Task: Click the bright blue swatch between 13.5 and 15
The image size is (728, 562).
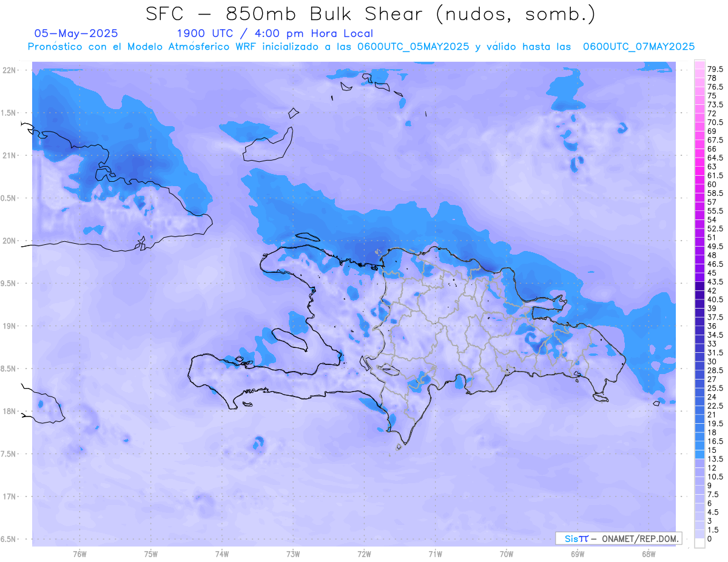Action: (699, 454)
